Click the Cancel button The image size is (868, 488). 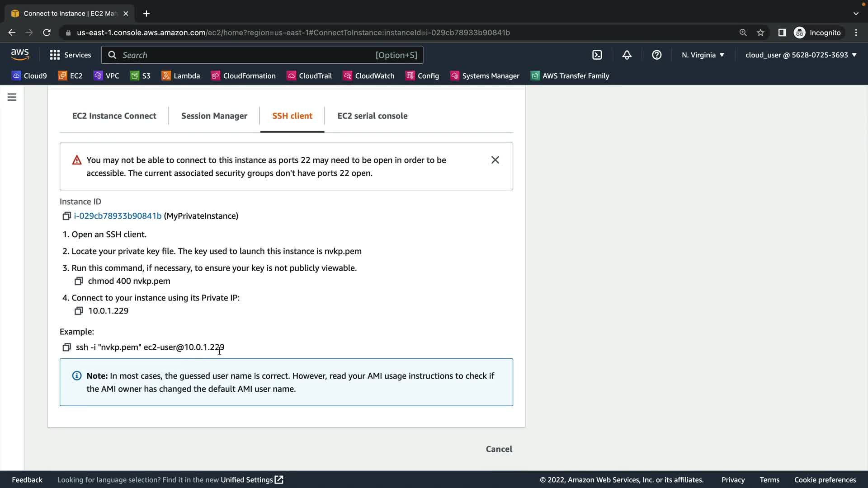pos(499,449)
